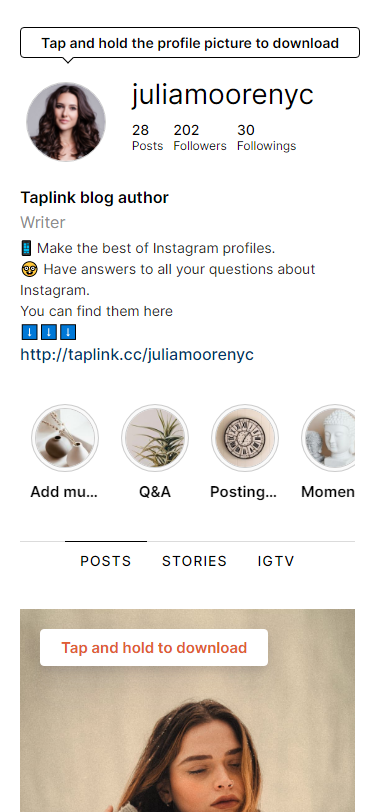Click the 30 Followings count
375x812 pixels.
pos(266,137)
